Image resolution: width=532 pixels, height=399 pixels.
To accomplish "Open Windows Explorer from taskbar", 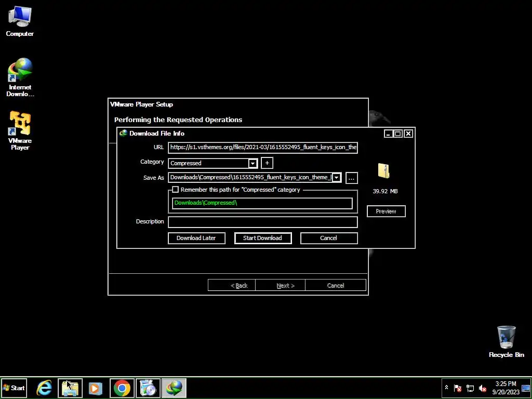I will (70, 388).
